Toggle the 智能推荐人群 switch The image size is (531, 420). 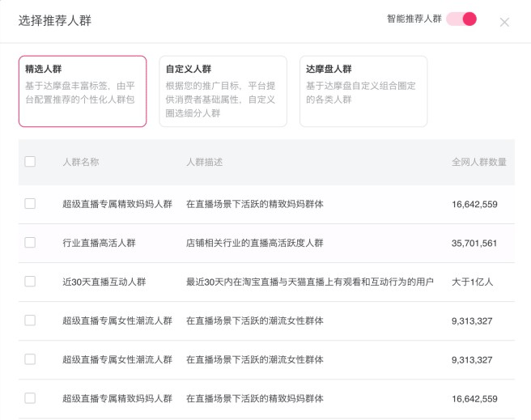point(461,19)
